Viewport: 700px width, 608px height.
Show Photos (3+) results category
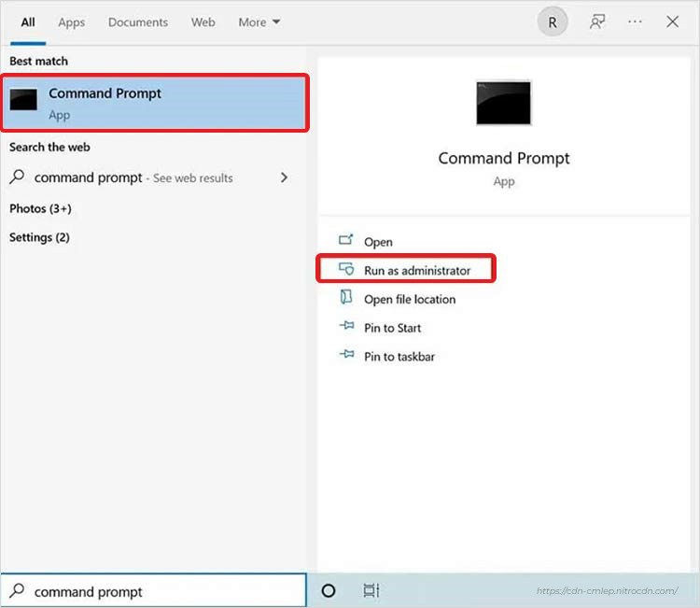click(40, 208)
